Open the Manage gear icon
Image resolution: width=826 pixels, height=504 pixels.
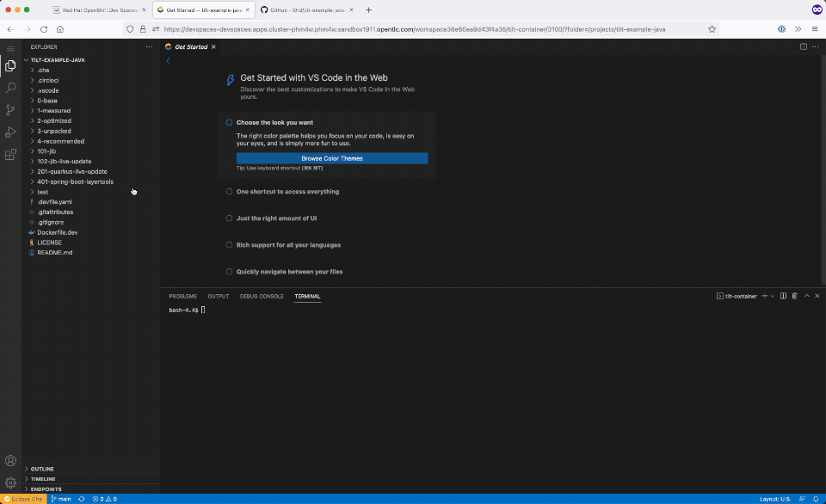point(10,482)
